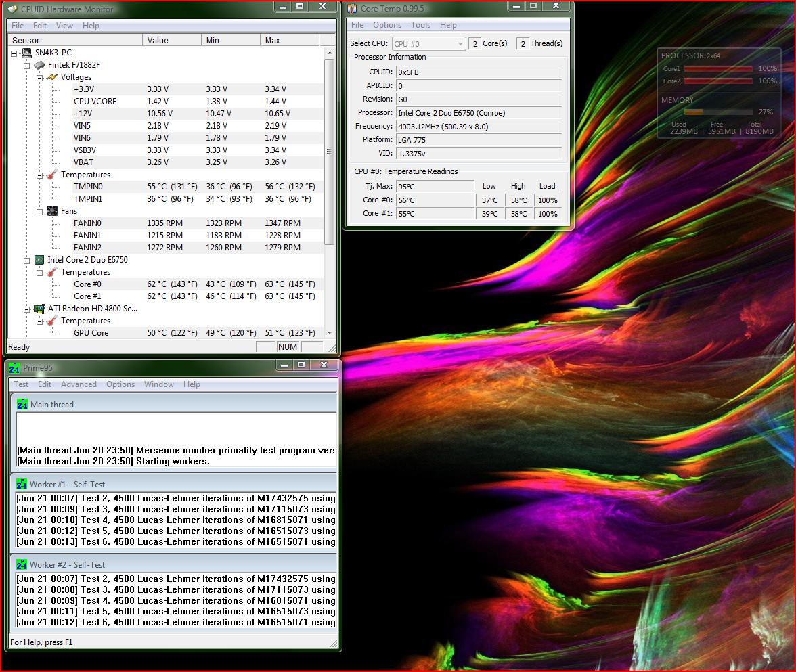Click the VID field showing 1.3375v

479,153
